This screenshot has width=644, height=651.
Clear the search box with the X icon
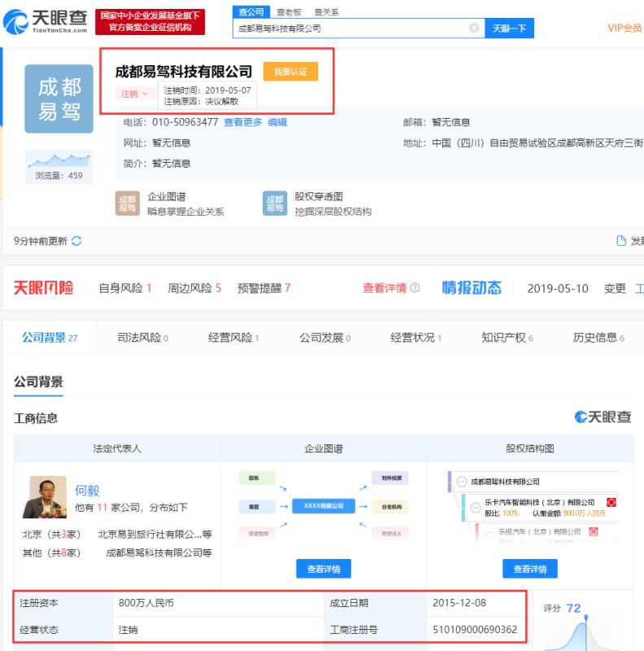[474, 28]
